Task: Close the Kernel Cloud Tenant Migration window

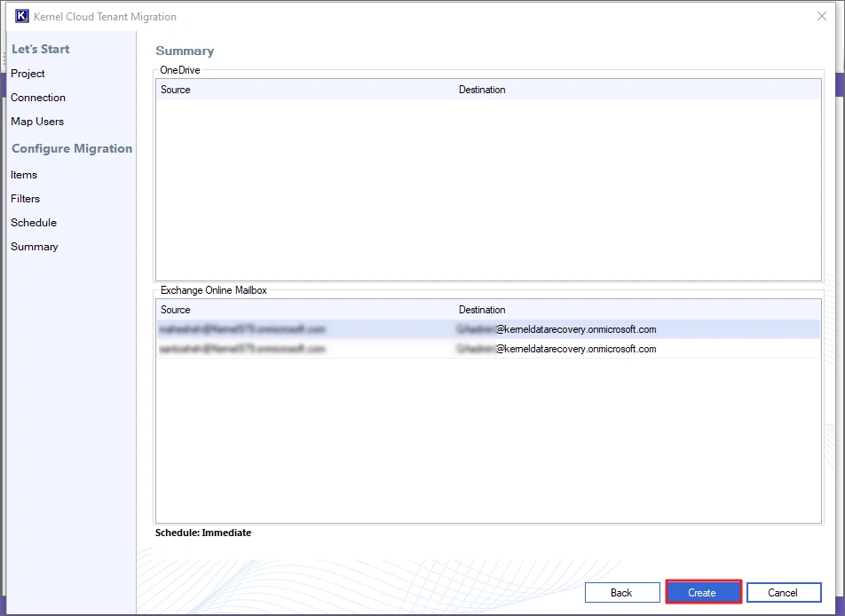Action: [x=821, y=16]
